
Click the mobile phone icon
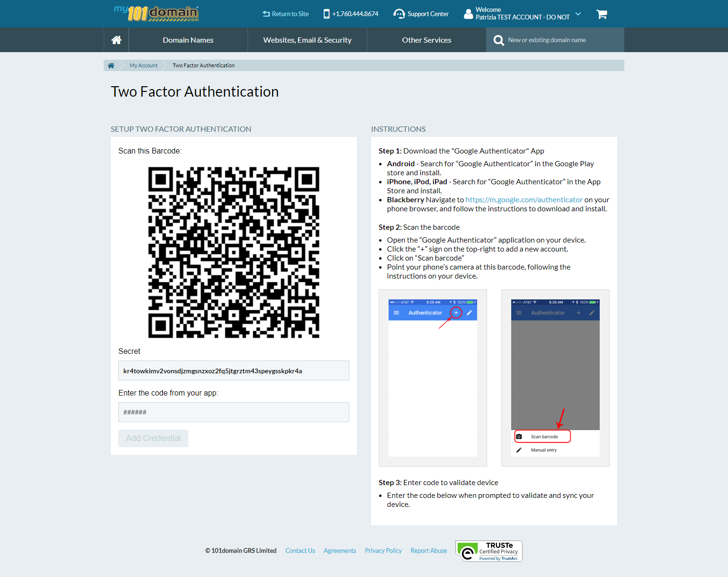tap(327, 14)
